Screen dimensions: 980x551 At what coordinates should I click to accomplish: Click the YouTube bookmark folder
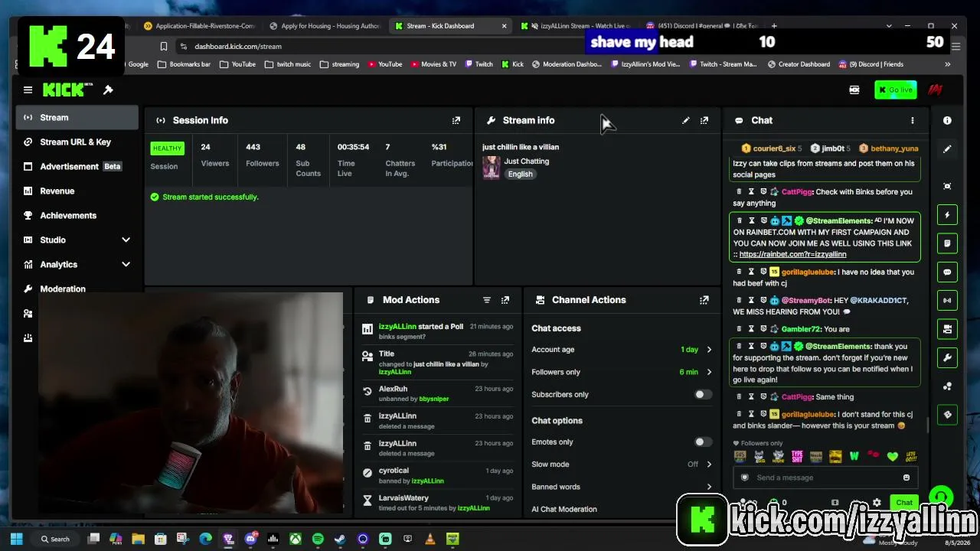[237, 64]
